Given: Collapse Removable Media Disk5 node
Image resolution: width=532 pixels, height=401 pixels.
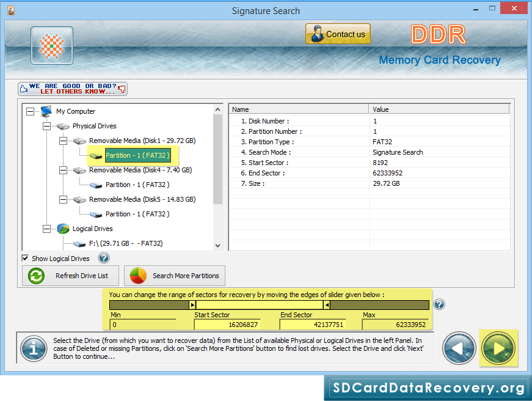Looking at the screenshot, I should (x=63, y=199).
